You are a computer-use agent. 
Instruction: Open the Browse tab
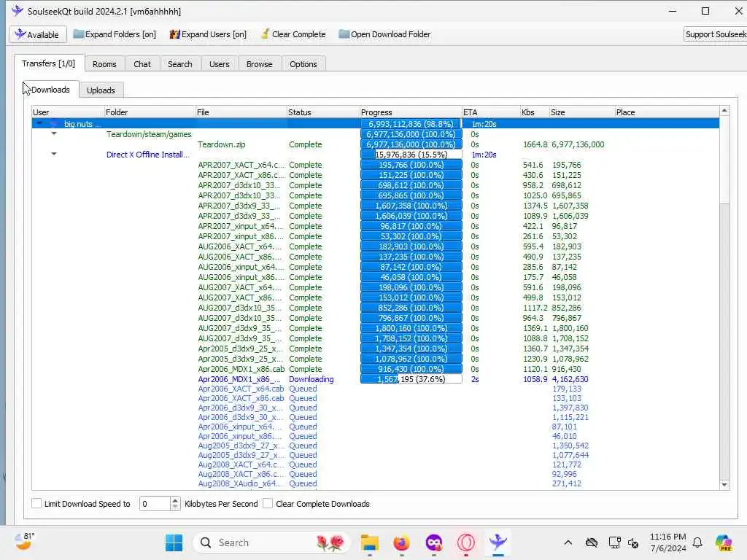259,64
